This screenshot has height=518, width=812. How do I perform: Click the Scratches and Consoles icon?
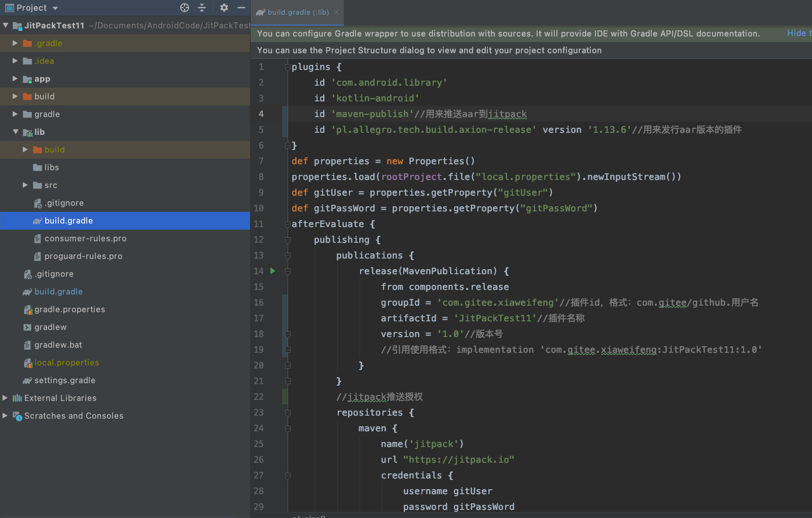17,416
